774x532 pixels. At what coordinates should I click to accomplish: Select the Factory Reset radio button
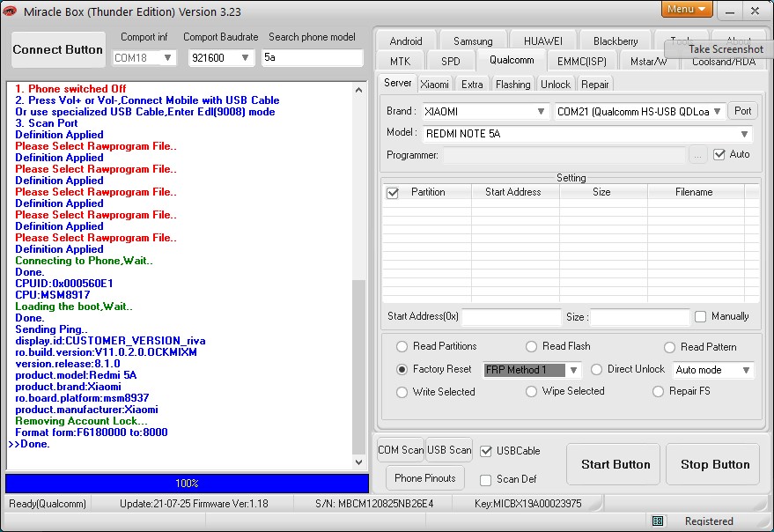(402, 369)
